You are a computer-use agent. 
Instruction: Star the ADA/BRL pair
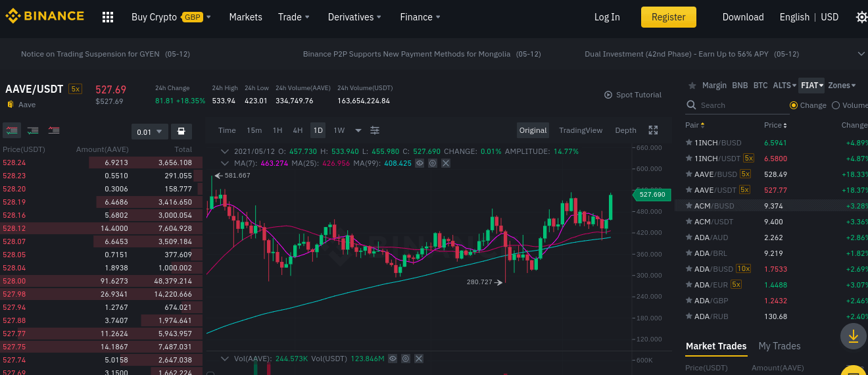click(689, 253)
